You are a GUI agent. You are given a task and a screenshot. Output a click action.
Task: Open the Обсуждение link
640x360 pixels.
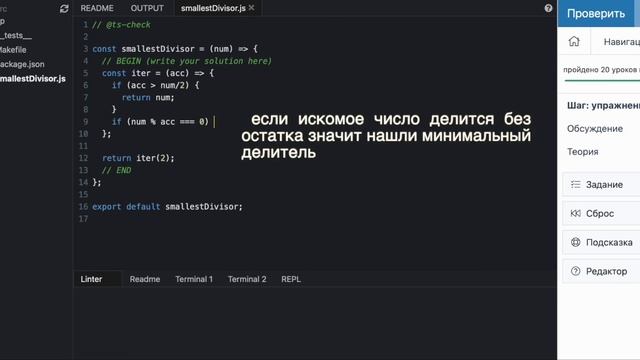595,129
